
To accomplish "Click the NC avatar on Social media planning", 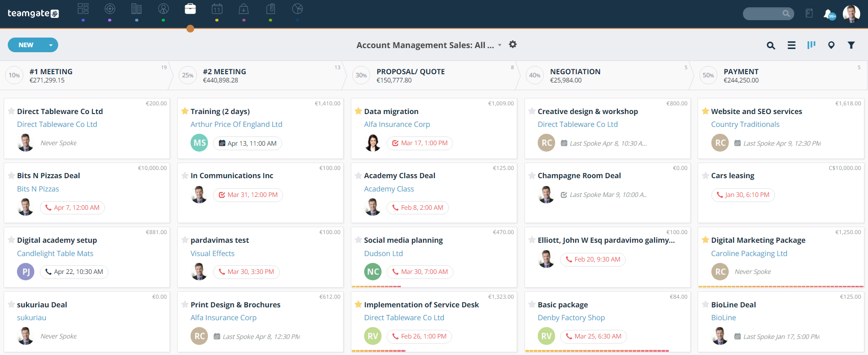I will click(x=373, y=272).
